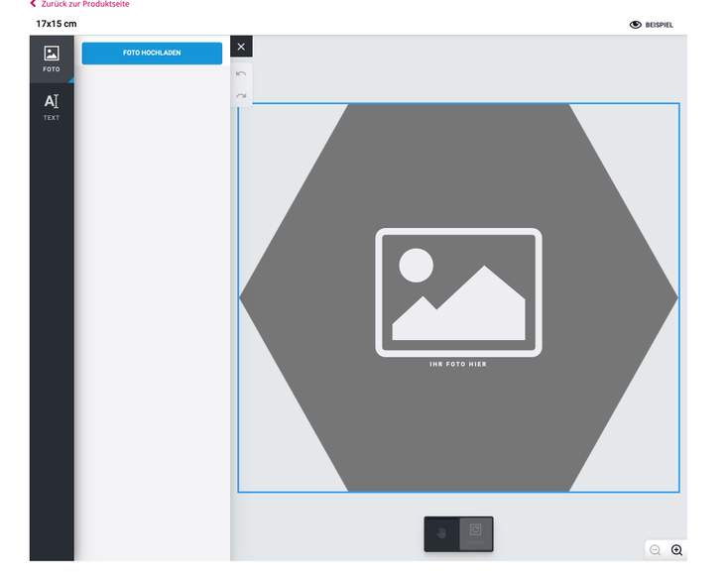The width and height of the screenshot is (728, 572).
Task: Select the image select mode button
Action: point(476,534)
